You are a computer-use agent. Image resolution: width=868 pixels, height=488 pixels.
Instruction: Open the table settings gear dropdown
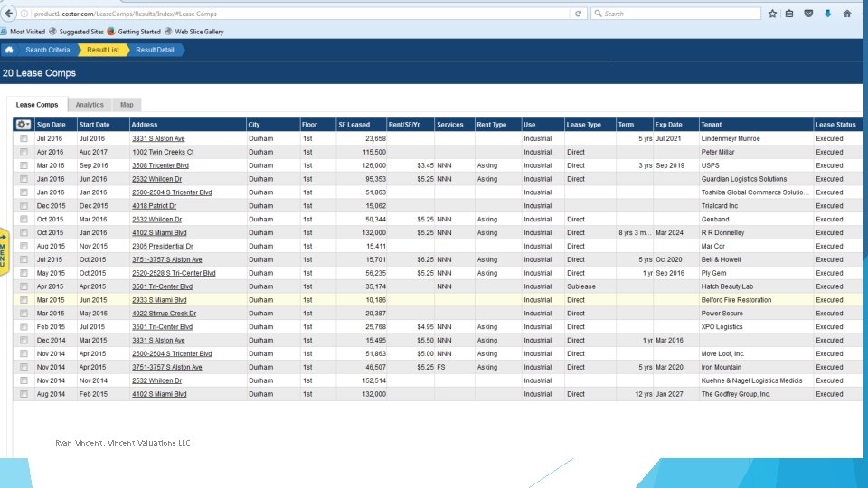click(x=23, y=125)
